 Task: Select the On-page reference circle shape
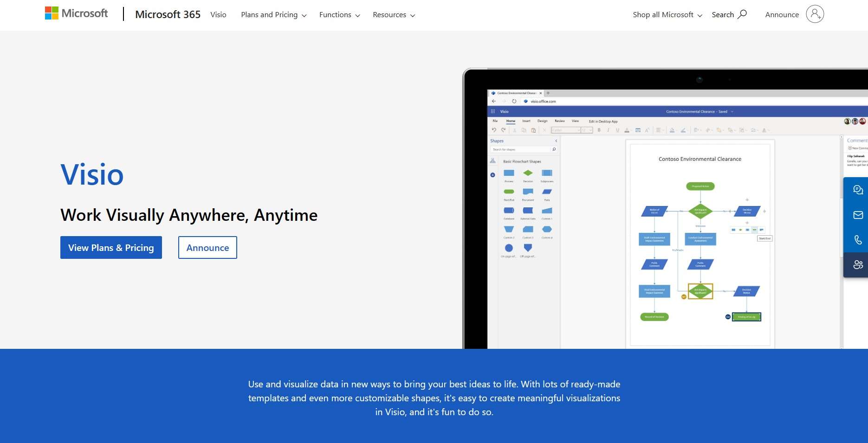[x=509, y=248]
